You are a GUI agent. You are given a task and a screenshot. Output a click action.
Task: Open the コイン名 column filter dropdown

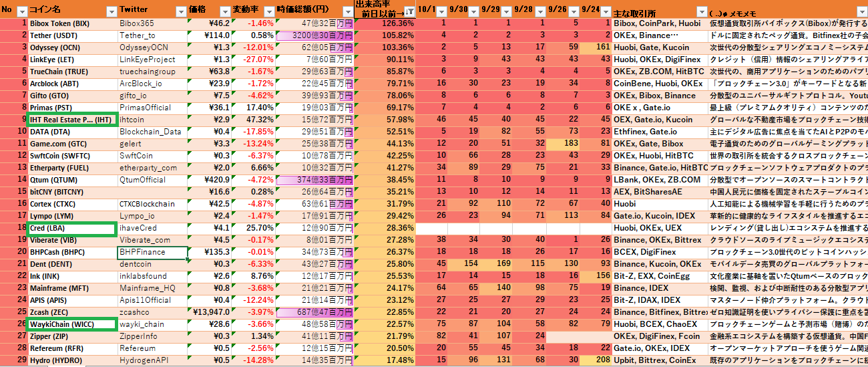coord(111,11)
